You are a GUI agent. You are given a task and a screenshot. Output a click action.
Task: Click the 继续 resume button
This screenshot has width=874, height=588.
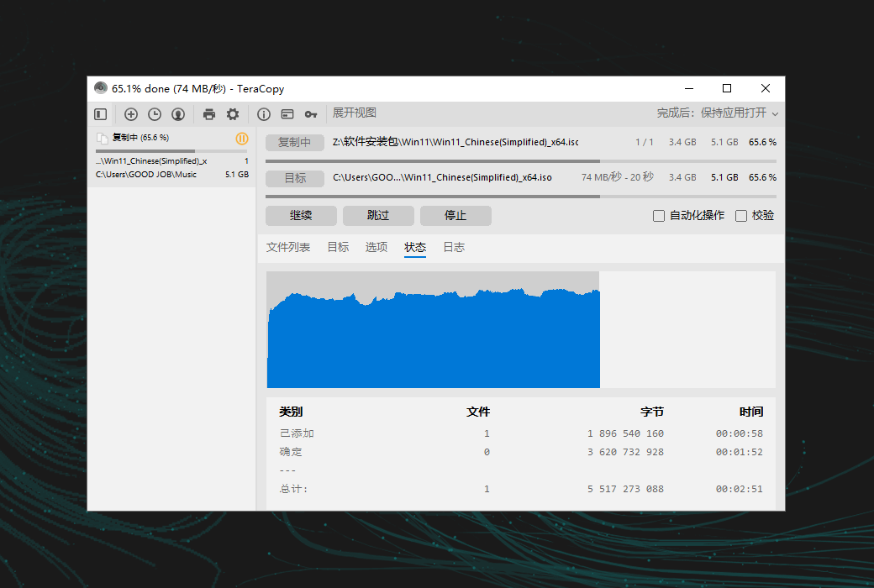click(x=301, y=216)
